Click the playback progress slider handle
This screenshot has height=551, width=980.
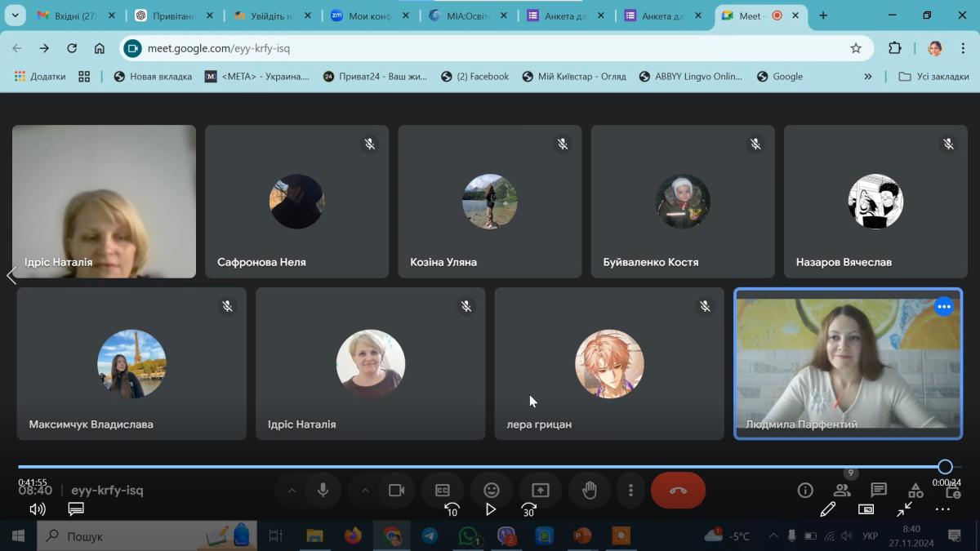point(945,467)
